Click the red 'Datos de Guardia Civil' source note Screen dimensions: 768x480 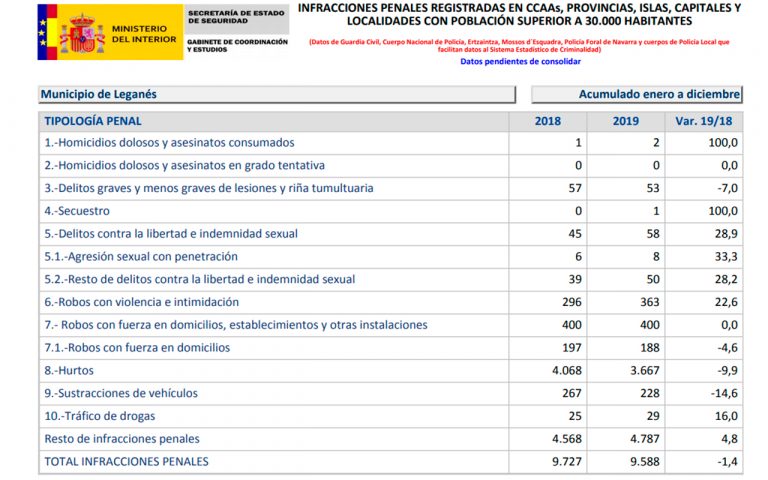click(519, 46)
